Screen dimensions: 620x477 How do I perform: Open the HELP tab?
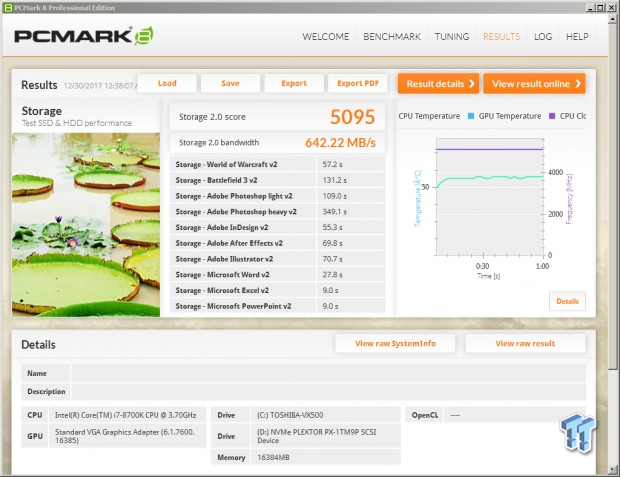pos(577,37)
